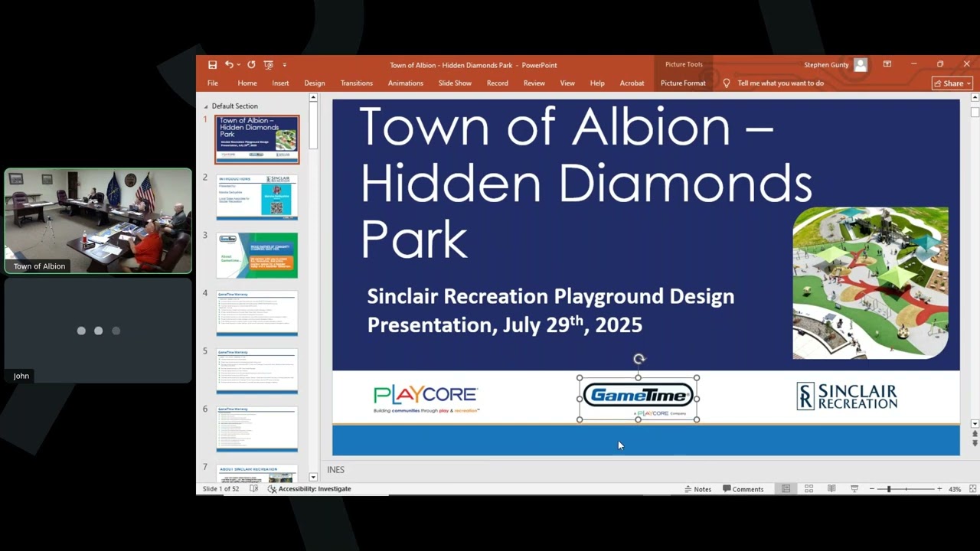Select slide 7 About Sinclair Recreation thumbnail
This screenshot has height=551, width=980.
257,474
